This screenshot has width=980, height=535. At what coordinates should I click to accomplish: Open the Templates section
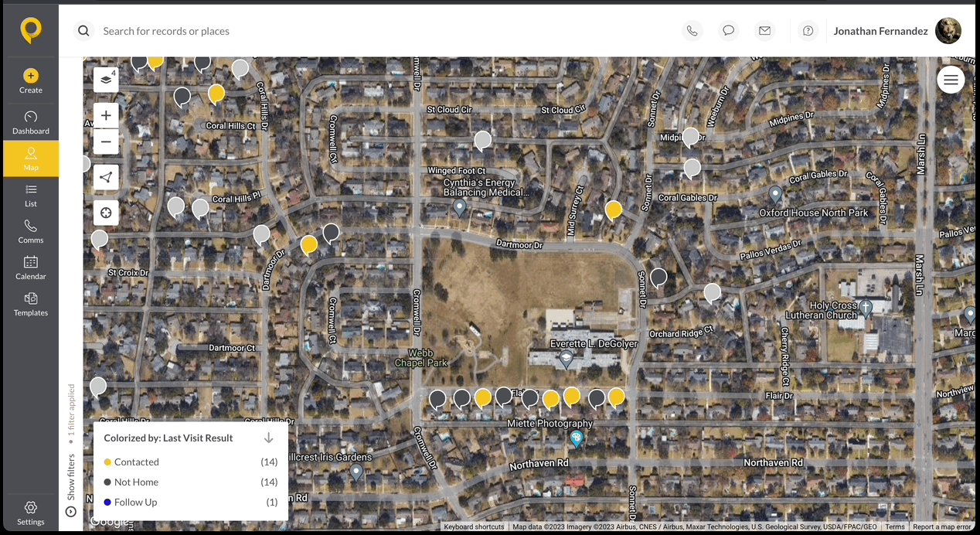[x=31, y=304]
